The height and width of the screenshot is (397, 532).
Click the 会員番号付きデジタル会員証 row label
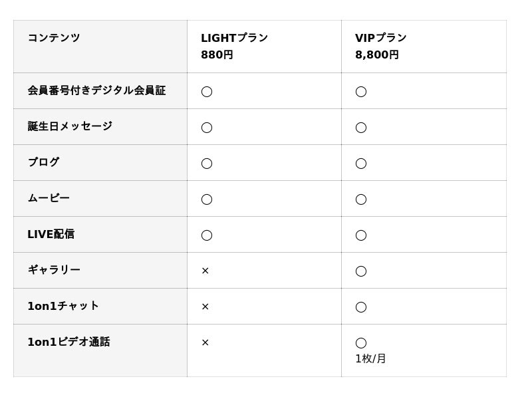pyautogui.click(x=96, y=90)
